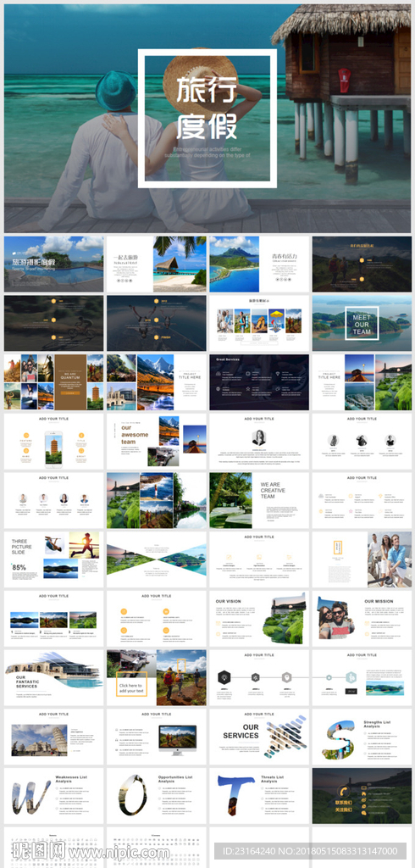This screenshot has width=415, height=868.
Task: Select the MEET OUR TEAM slide
Action: click(362, 323)
